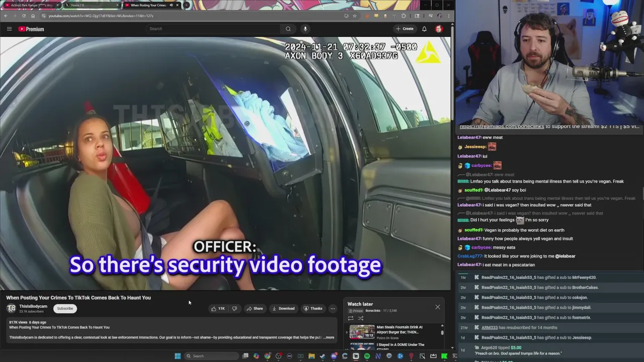
Task: Open Spotify from the taskbar
Action: point(367,356)
